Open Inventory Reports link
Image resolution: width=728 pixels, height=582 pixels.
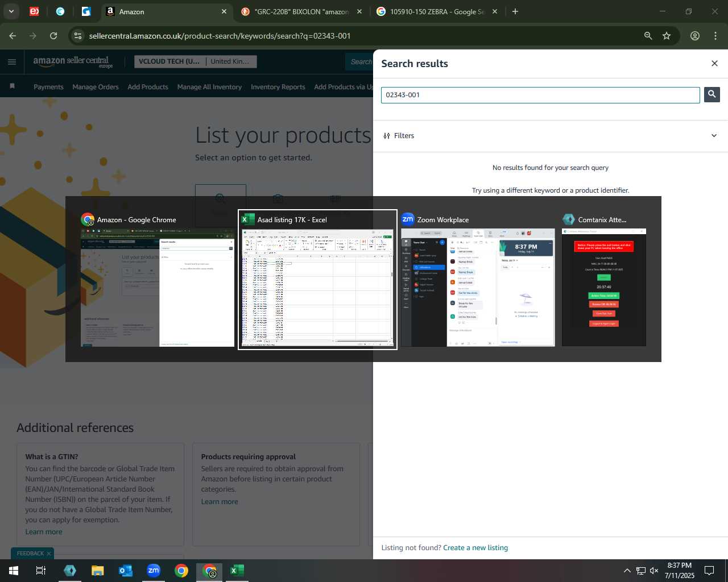(x=278, y=87)
